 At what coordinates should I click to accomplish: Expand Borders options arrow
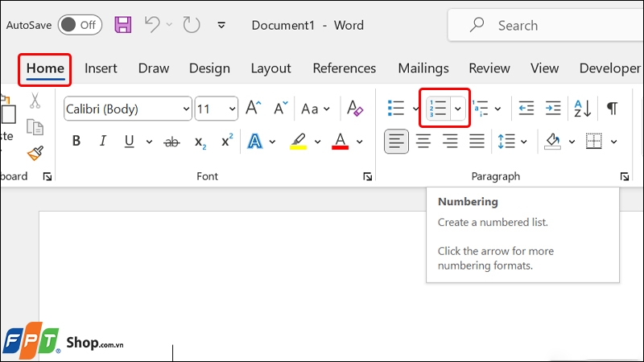tap(614, 142)
